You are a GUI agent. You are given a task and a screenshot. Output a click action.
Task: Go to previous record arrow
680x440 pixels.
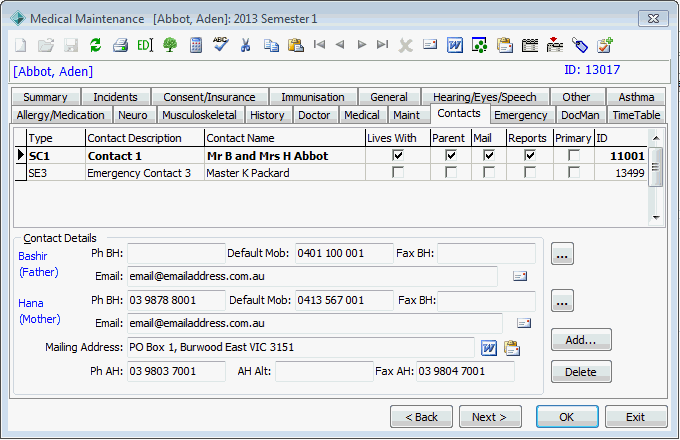click(x=340, y=44)
